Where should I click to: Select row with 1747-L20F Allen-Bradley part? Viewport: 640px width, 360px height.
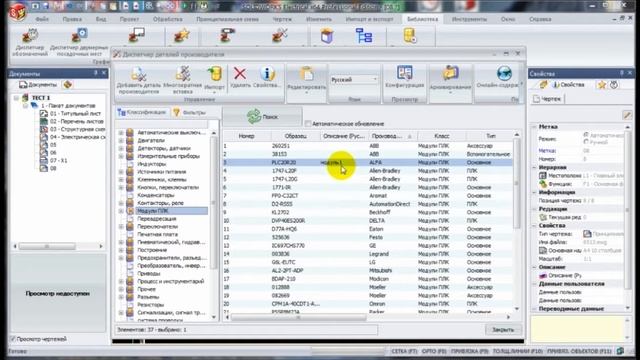[367, 171]
